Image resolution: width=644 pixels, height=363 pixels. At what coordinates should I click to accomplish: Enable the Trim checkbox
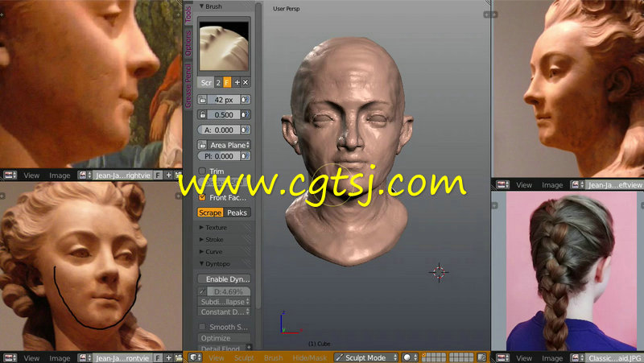pyautogui.click(x=202, y=171)
